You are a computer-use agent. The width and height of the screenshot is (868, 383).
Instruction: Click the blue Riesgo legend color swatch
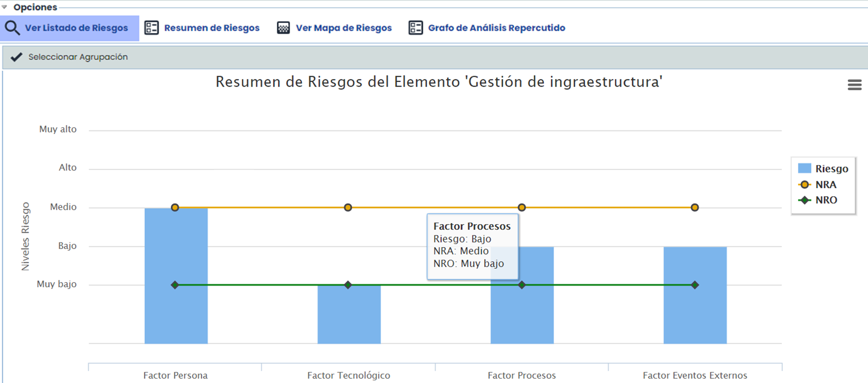(x=804, y=168)
